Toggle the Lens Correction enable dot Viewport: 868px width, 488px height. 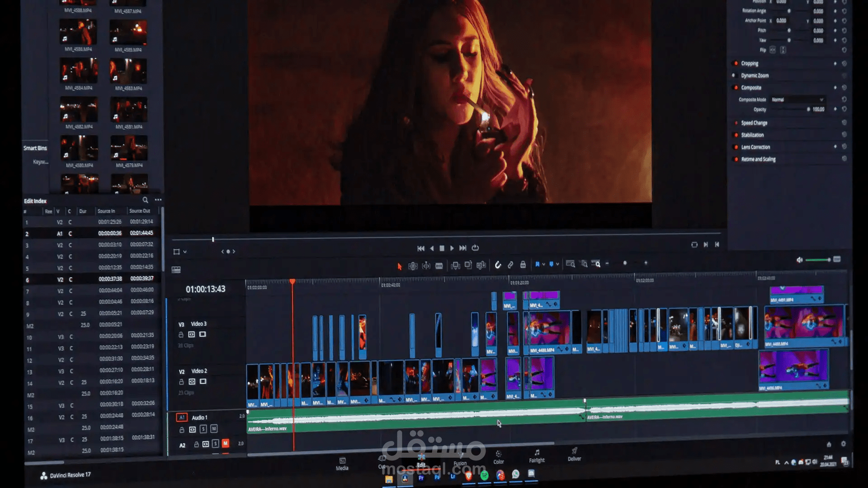pos(736,147)
